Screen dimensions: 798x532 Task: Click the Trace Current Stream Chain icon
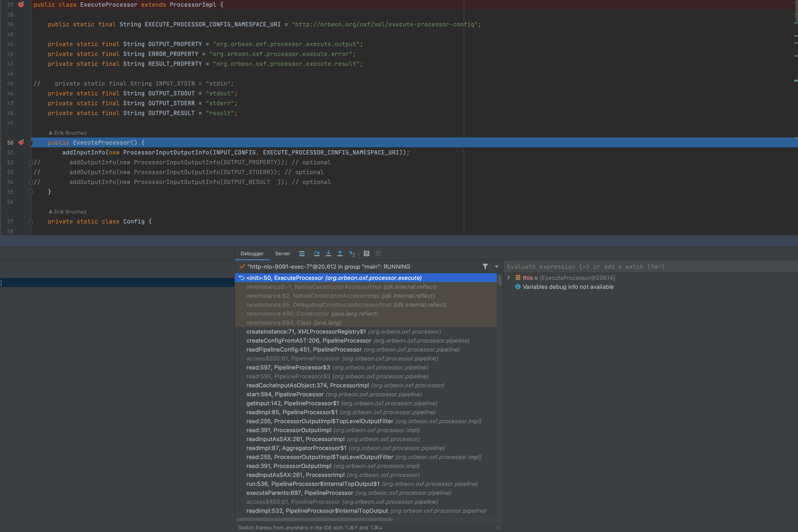(x=378, y=254)
